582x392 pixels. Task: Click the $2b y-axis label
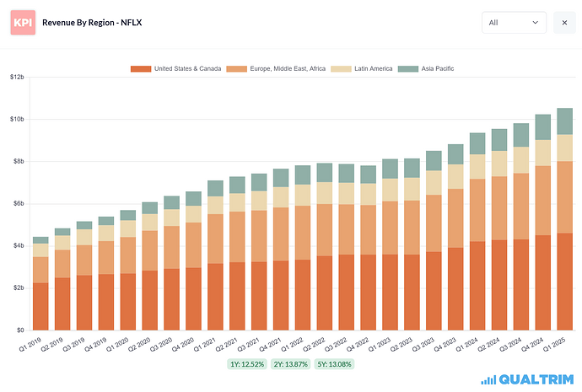[x=19, y=287]
